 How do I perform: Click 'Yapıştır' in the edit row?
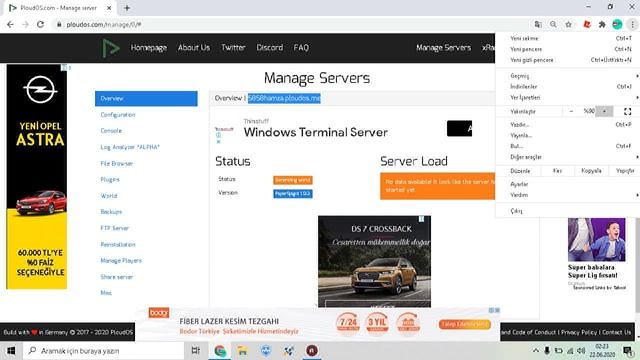(624, 171)
